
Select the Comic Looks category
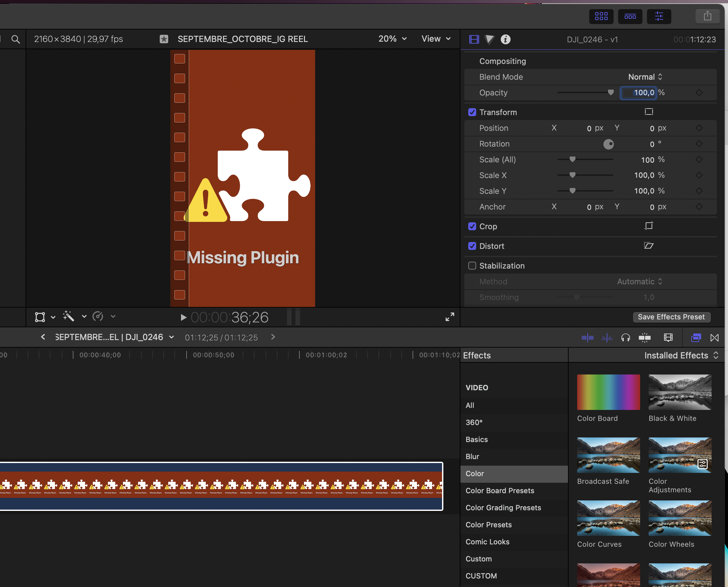point(487,542)
